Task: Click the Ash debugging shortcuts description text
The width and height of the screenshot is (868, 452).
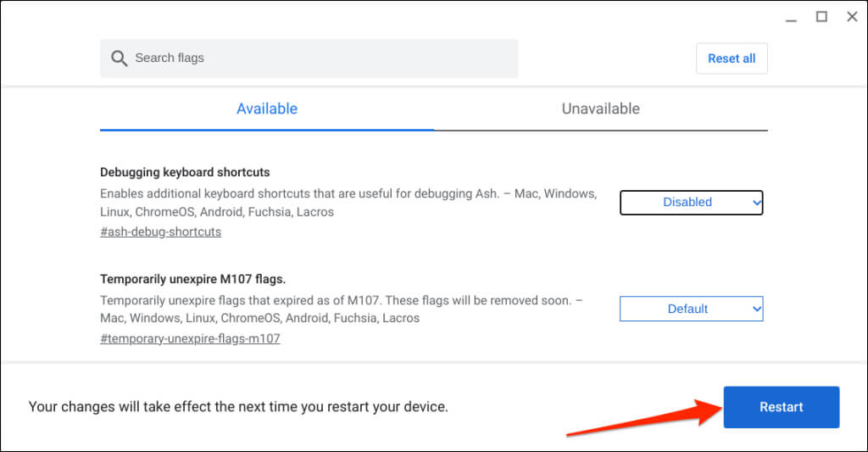Action: pos(348,203)
